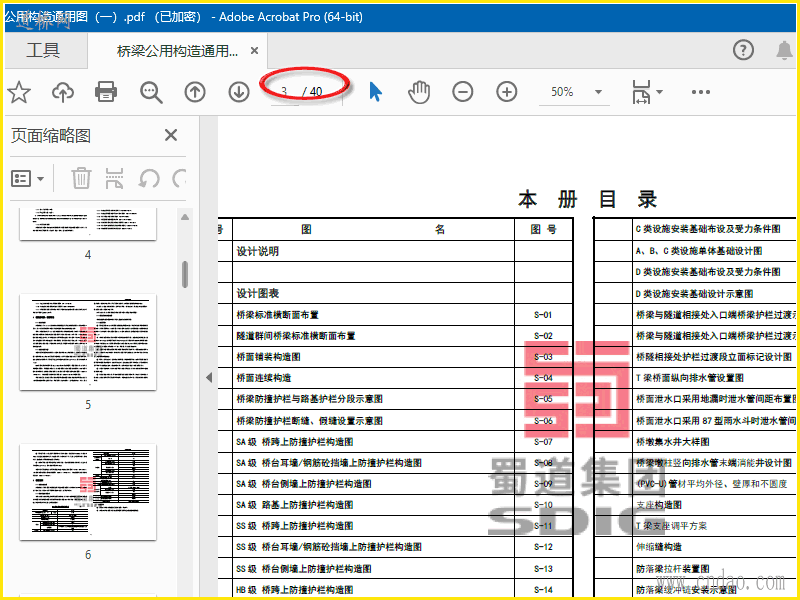Rotate pages clockwise
This screenshot has width=800, height=600.
179,179
